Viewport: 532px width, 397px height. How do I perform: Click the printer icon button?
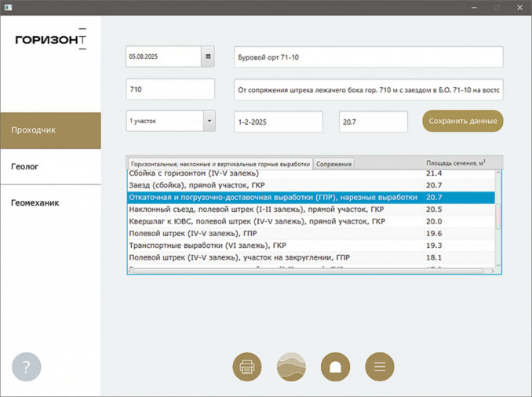(x=247, y=366)
